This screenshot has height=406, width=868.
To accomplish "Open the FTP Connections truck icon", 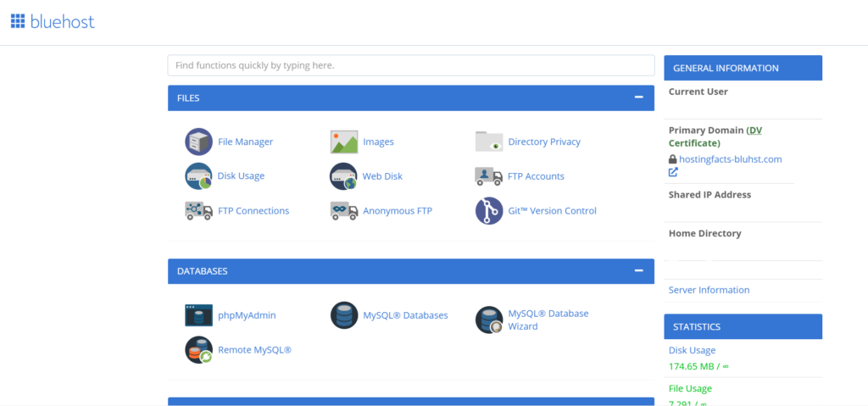I will click(198, 211).
